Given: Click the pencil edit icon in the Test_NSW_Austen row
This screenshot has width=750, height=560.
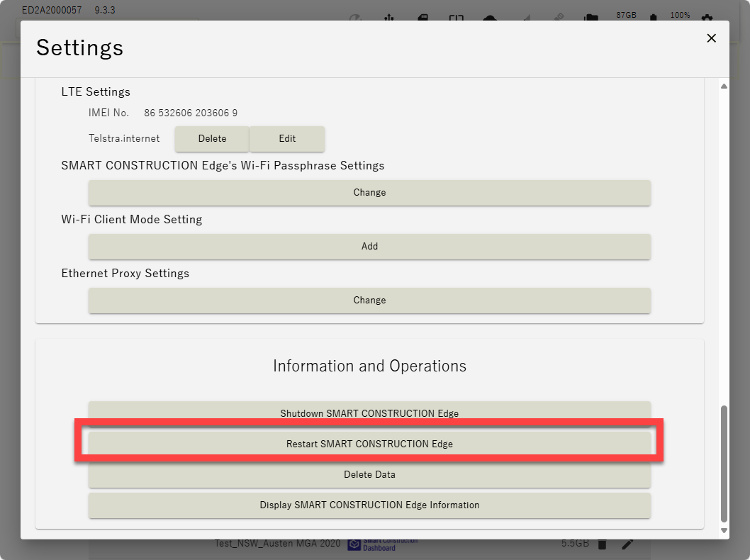Looking at the screenshot, I should [627, 544].
